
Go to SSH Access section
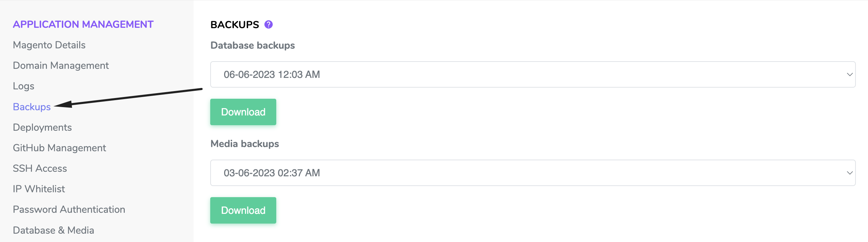[40, 168]
